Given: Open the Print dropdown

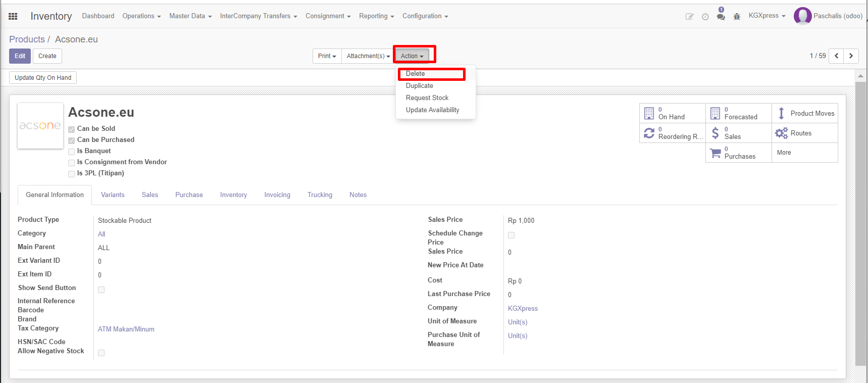Looking at the screenshot, I should (327, 56).
